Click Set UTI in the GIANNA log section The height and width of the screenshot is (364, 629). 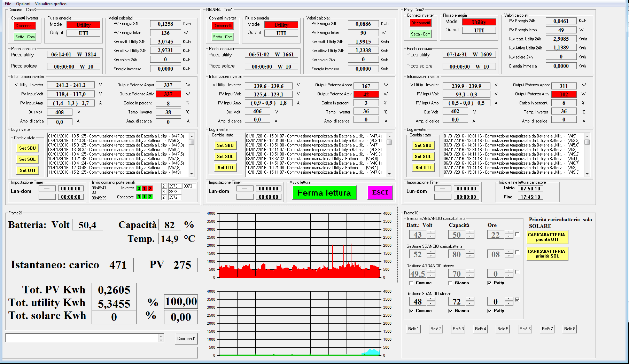point(225,168)
